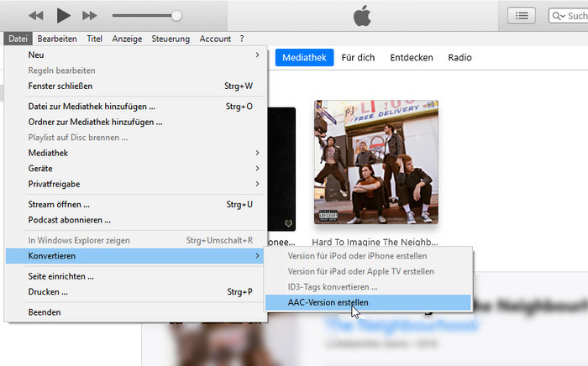Open the Steuerung menu
588x366 pixels.
(x=171, y=39)
